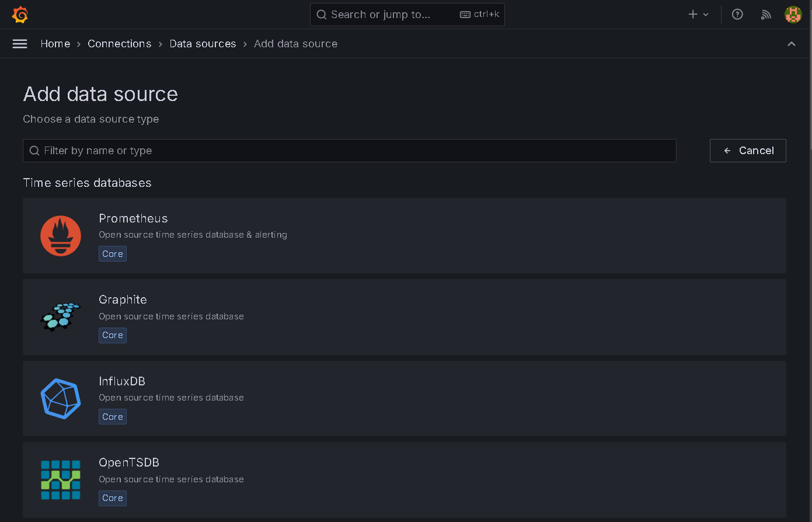Image resolution: width=812 pixels, height=522 pixels.
Task: Focus the Filter by name or type field
Action: click(350, 151)
